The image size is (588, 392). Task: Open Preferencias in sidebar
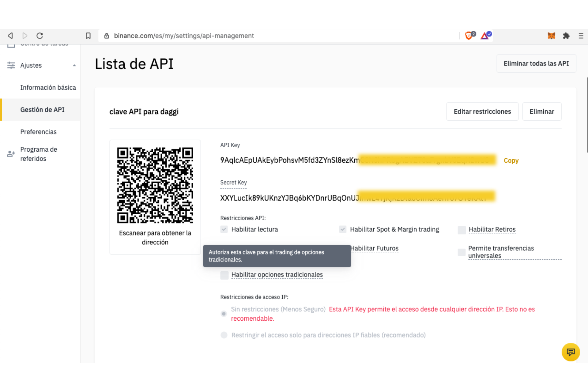coord(38,132)
